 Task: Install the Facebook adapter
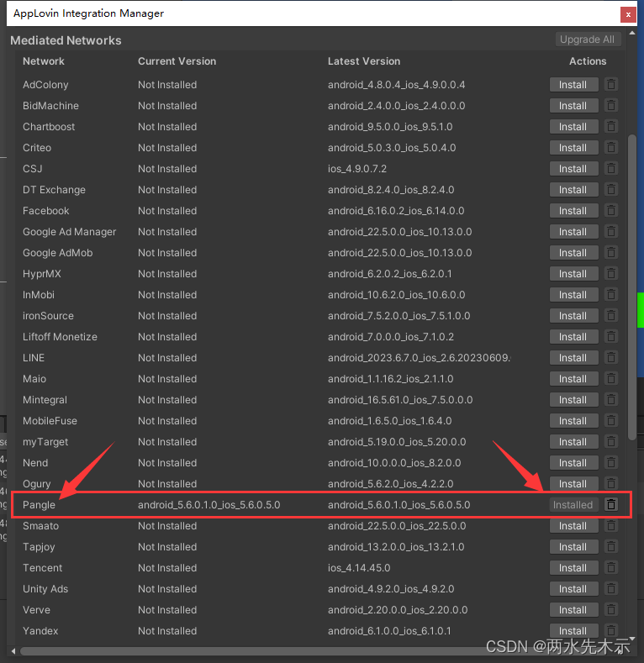(573, 211)
